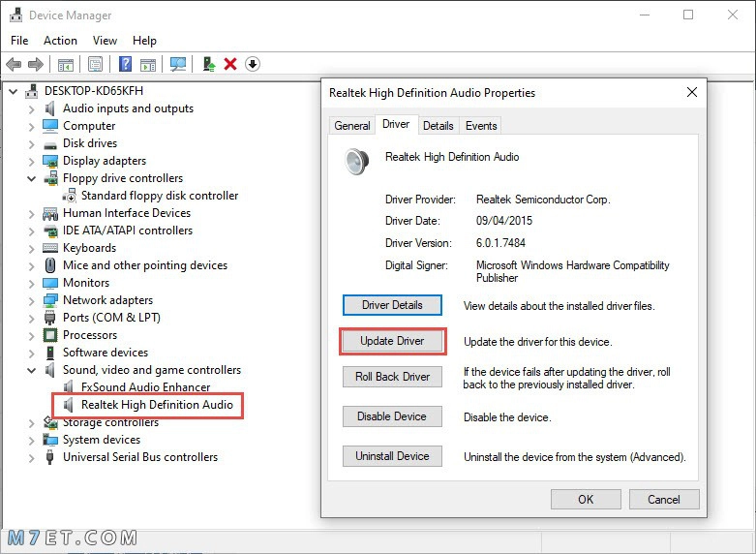The width and height of the screenshot is (756, 554).
Task: Switch to the Events tab
Action: [481, 126]
